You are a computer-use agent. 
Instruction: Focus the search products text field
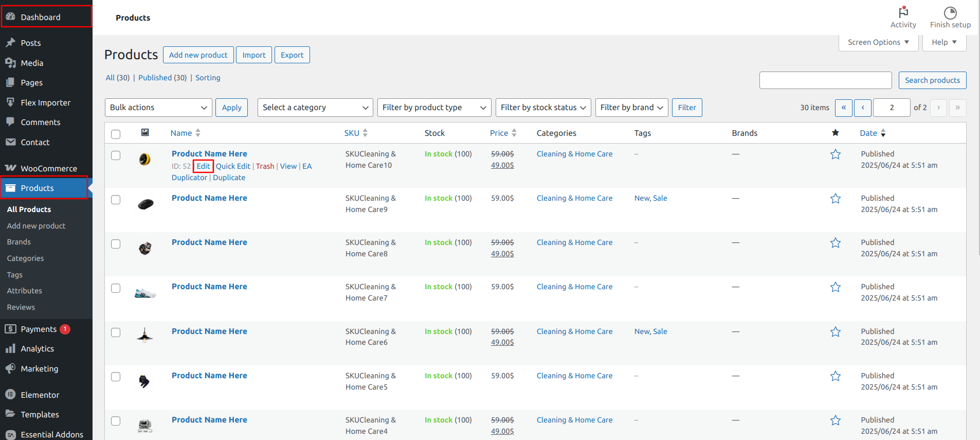(826, 80)
